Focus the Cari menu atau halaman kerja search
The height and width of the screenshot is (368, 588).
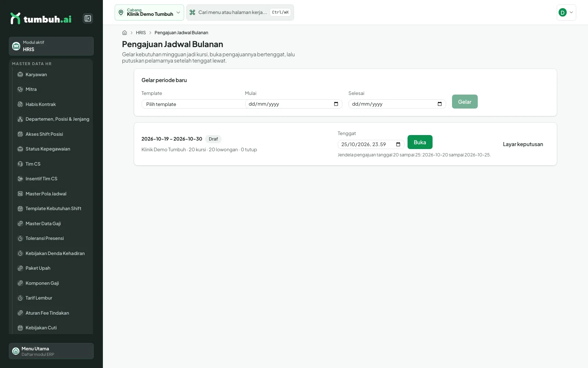240,13
